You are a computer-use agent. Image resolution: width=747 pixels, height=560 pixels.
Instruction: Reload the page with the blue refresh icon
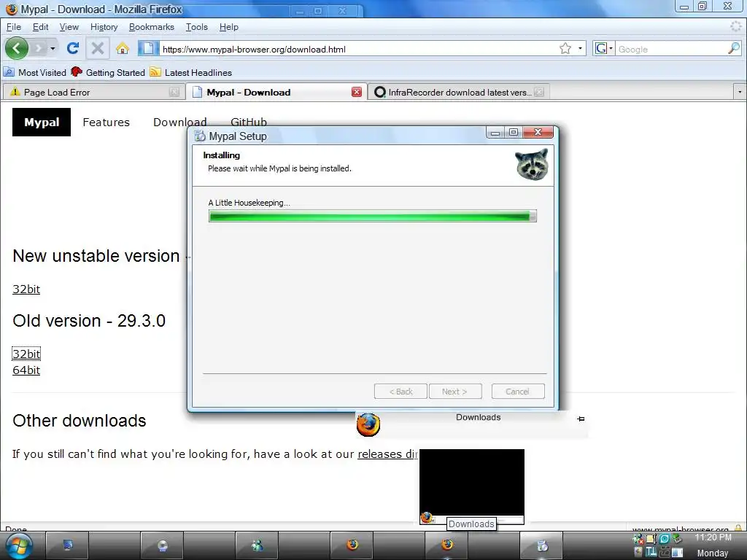point(73,48)
